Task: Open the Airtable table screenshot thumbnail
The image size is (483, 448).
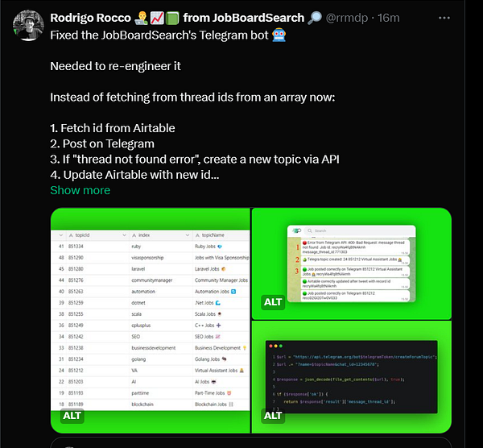Action: pos(151,321)
